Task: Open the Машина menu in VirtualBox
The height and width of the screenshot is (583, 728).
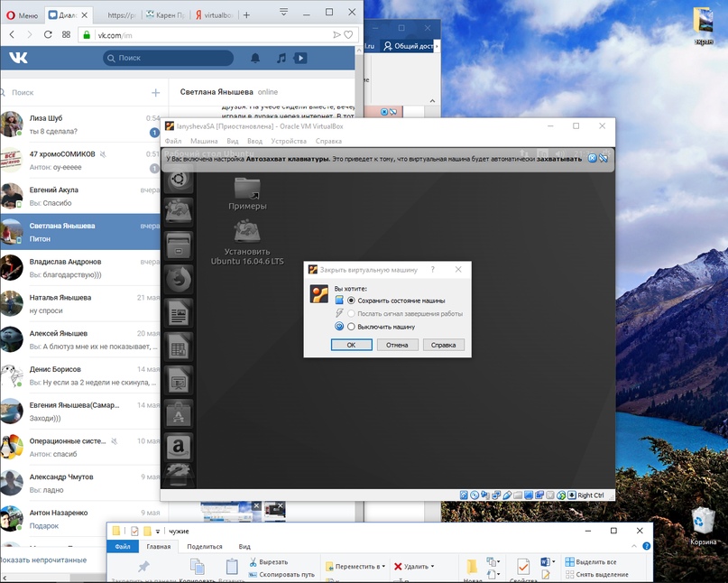Action: point(203,142)
